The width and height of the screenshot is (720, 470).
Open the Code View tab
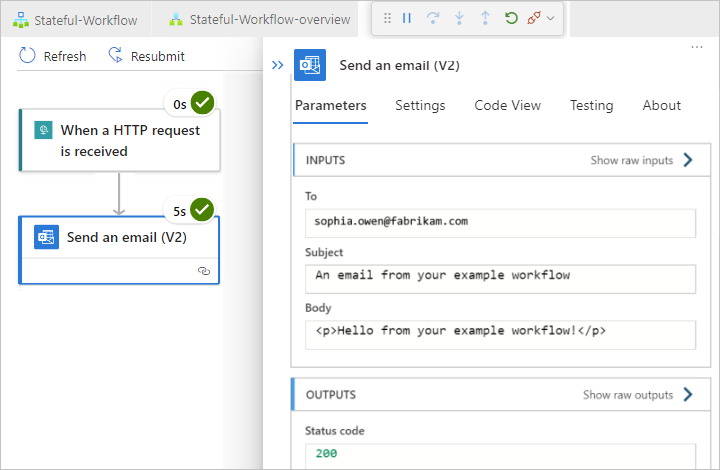(x=507, y=105)
